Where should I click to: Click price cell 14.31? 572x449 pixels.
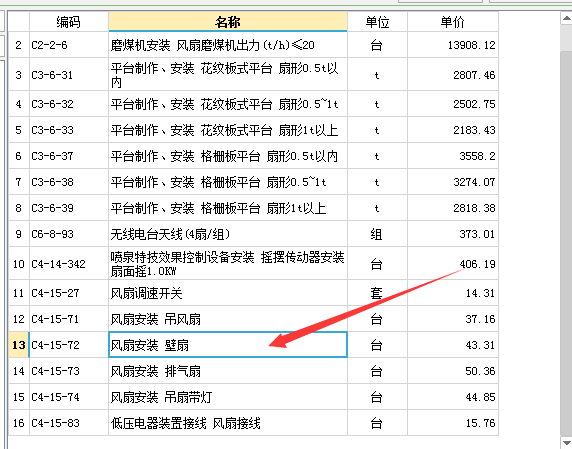(453, 293)
